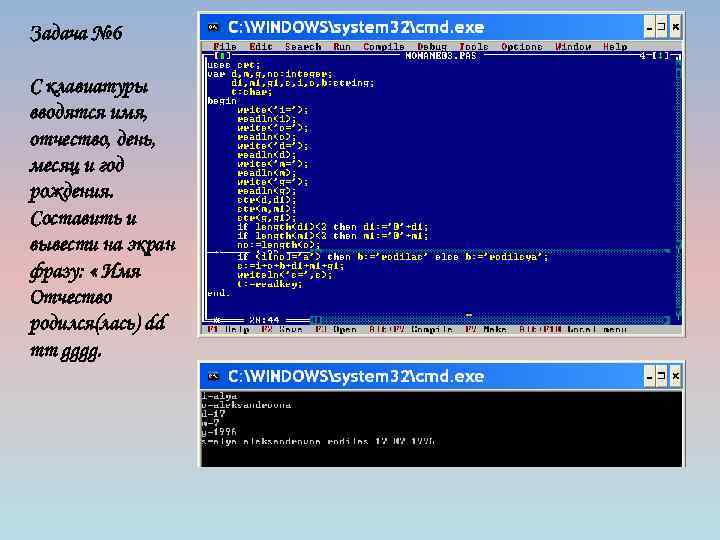Open the Window menu

point(573,46)
